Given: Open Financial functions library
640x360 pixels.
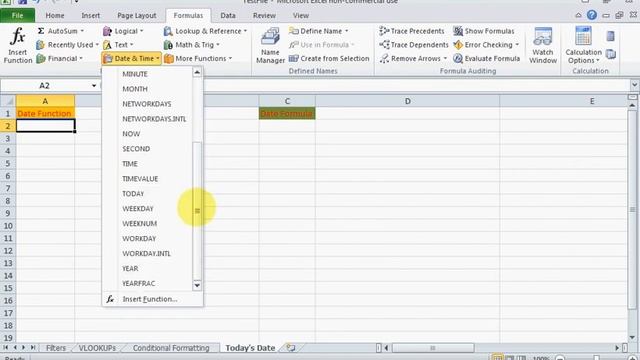Looking at the screenshot, I should pos(60,58).
